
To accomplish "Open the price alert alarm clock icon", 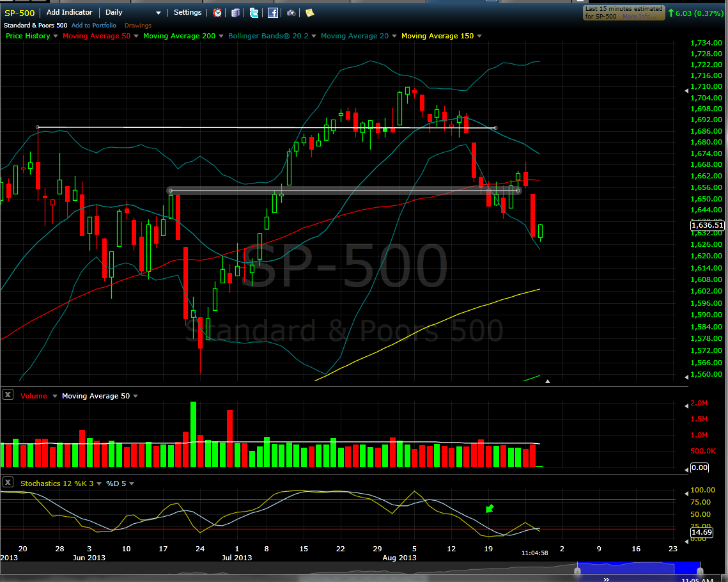I will [217, 13].
